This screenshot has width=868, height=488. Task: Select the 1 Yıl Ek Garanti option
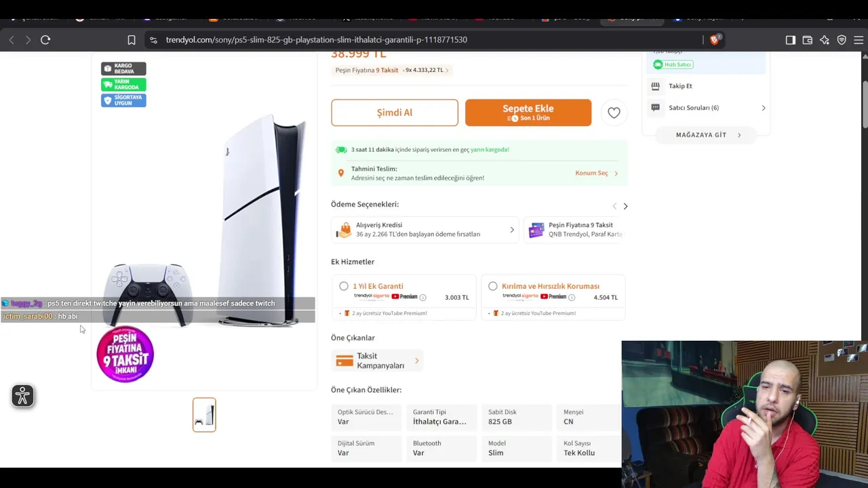344,286
